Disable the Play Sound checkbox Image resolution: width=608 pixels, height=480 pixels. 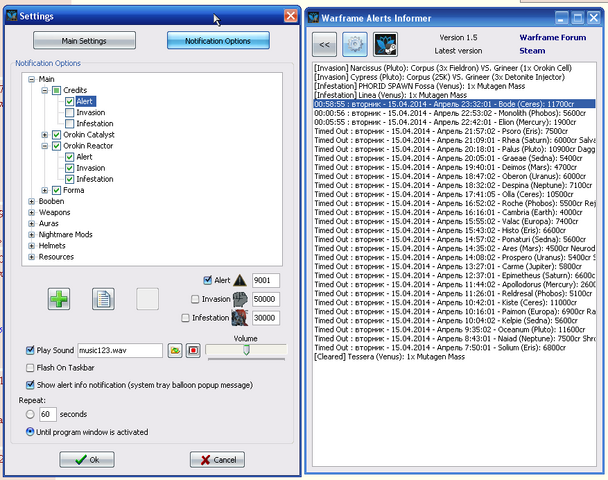[30, 351]
